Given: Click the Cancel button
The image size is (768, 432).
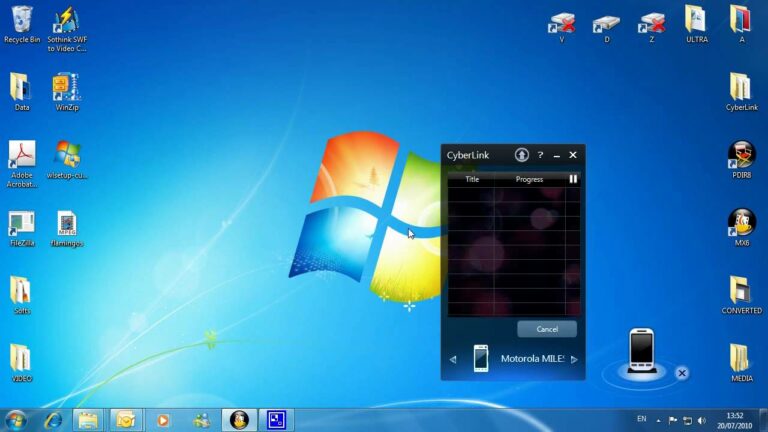Looking at the screenshot, I should pos(547,329).
